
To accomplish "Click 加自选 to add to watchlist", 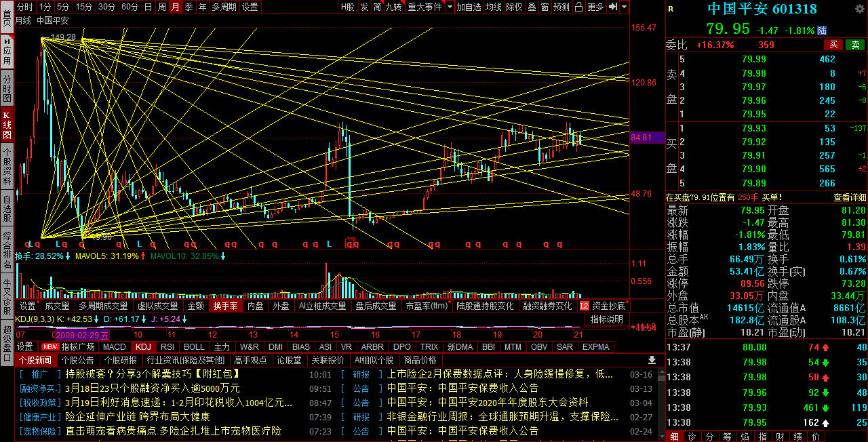I will (x=469, y=7).
